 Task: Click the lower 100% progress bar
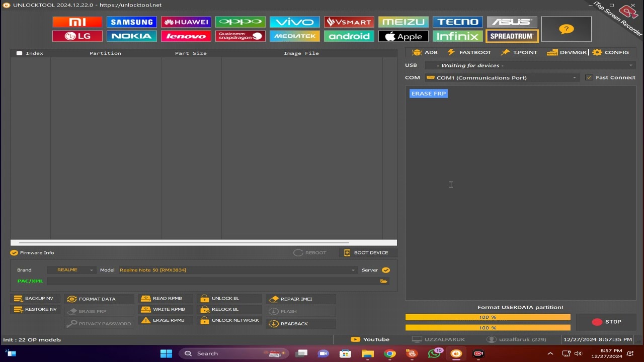[x=488, y=328]
